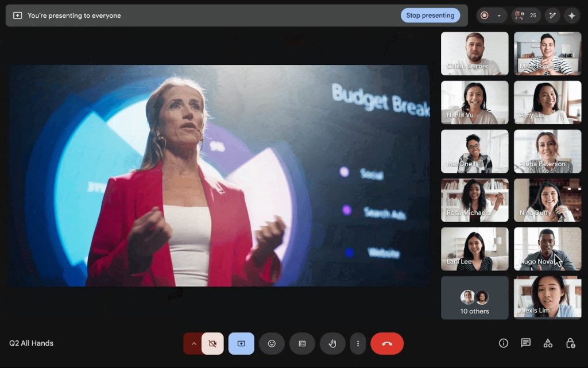This screenshot has height=368, width=588.
Task: Toggle the screen share button
Action: pyautogui.click(x=241, y=343)
